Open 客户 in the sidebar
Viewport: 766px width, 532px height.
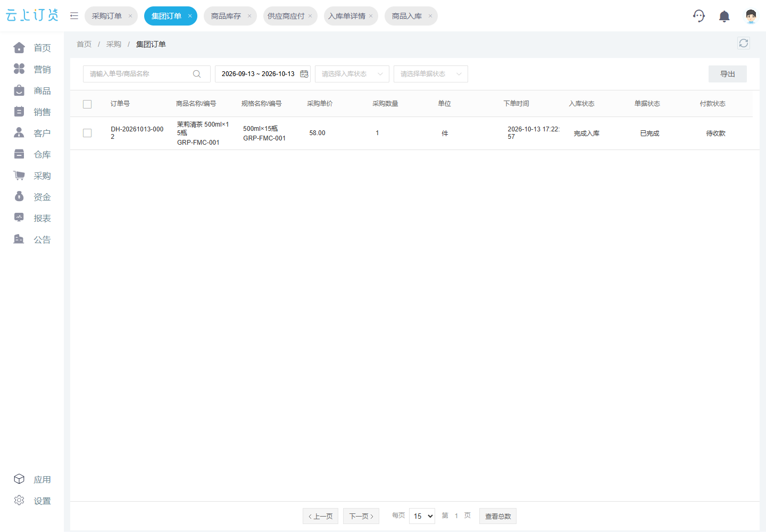[32, 133]
